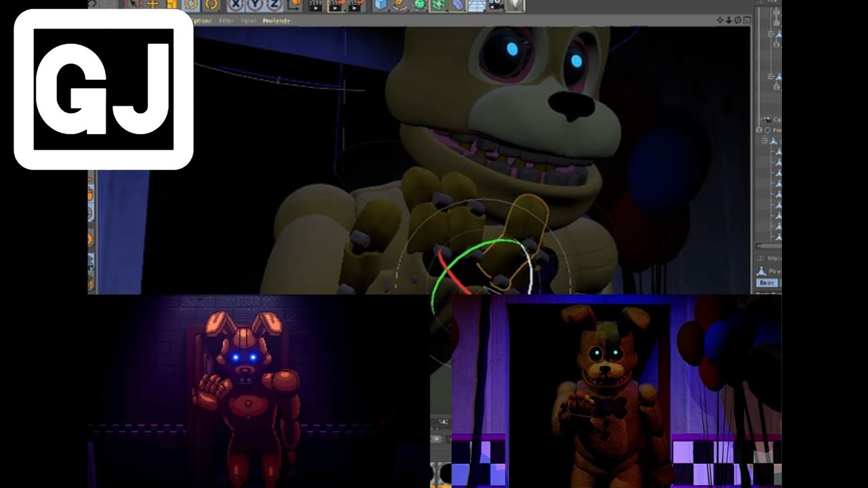Click the Render View clapperboard icon

click(315, 5)
